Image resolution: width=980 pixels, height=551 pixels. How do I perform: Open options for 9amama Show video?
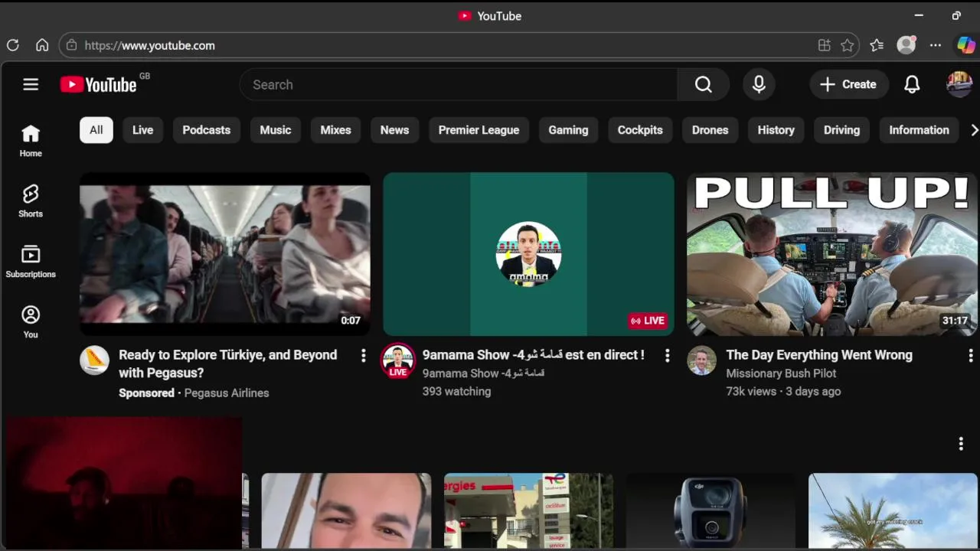click(x=667, y=355)
